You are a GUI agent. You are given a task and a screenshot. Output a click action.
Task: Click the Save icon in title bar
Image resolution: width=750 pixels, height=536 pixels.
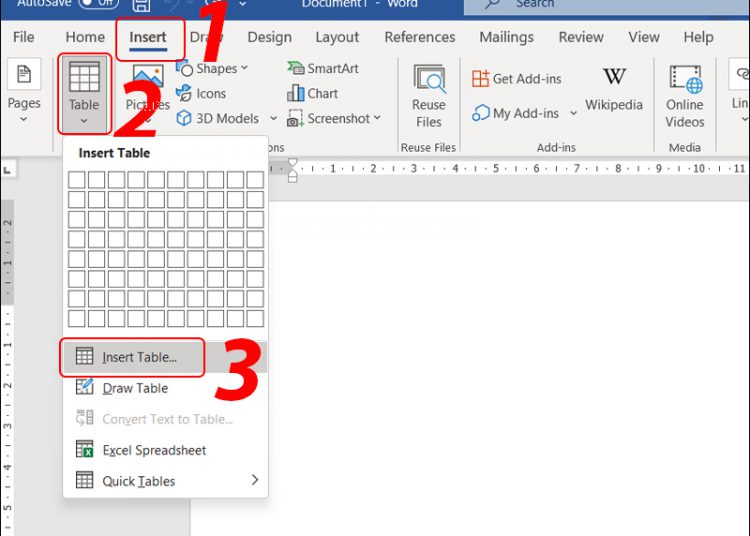tap(141, 5)
